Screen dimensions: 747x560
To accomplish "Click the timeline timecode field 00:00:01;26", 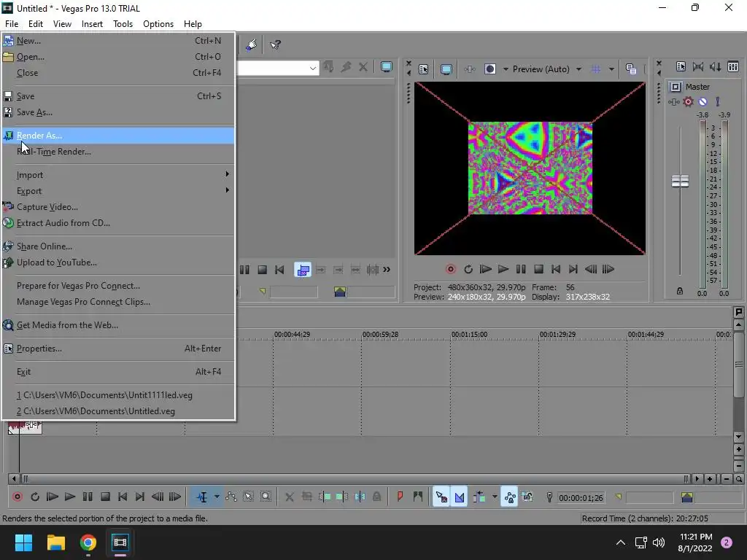I will click(x=580, y=498).
